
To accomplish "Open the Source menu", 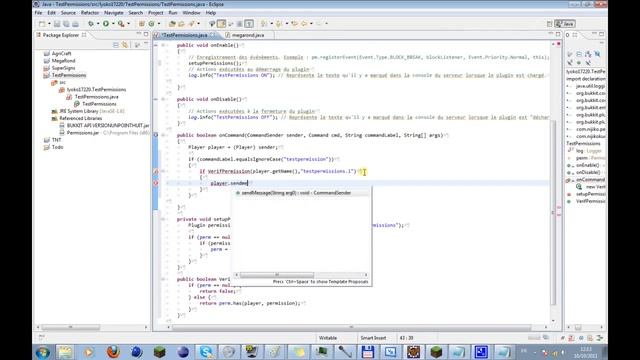I will [68, 13].
